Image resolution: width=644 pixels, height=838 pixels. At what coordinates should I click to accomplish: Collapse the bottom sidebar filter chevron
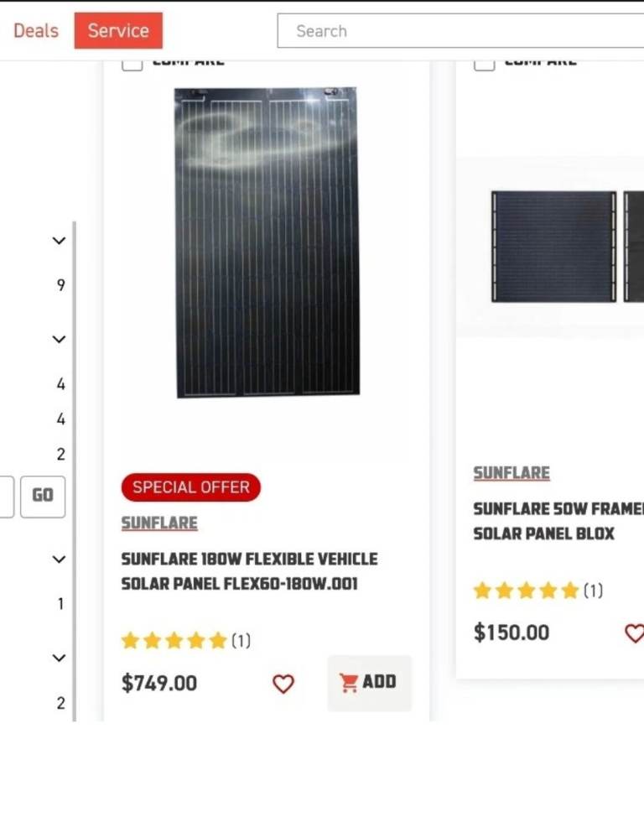[59, 658]
